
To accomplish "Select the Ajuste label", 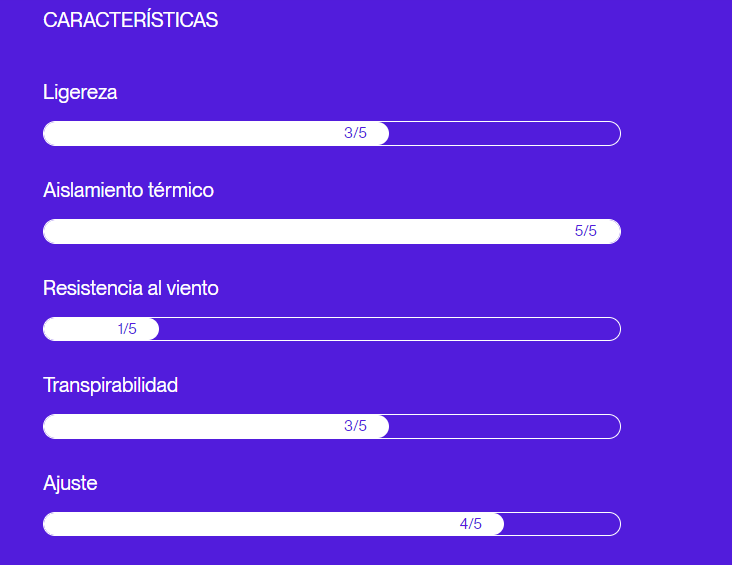I will click(70, 483).
